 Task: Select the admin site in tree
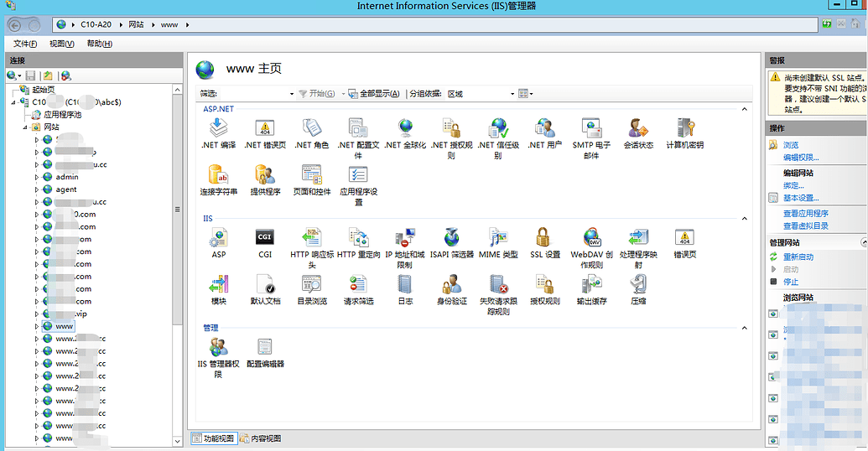67,177
